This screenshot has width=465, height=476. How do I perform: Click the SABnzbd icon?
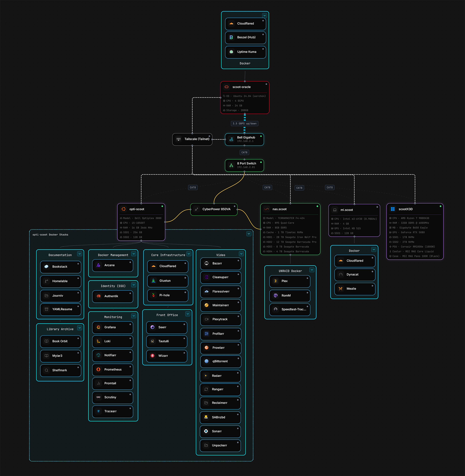206,417
